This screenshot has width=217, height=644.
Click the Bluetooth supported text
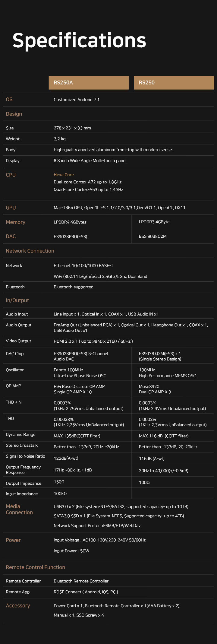74,287
